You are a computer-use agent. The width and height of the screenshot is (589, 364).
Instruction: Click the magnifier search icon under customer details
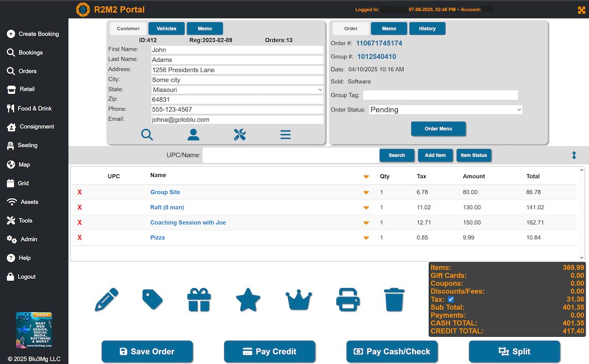click(147, 135)
